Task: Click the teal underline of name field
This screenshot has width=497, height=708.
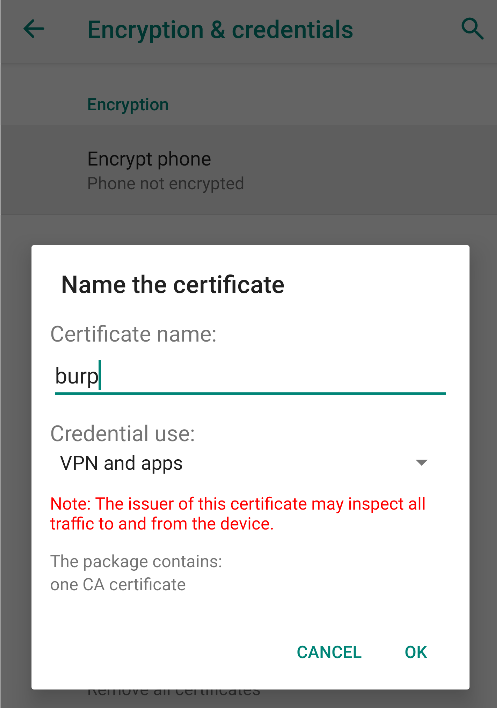Action: 250,394
